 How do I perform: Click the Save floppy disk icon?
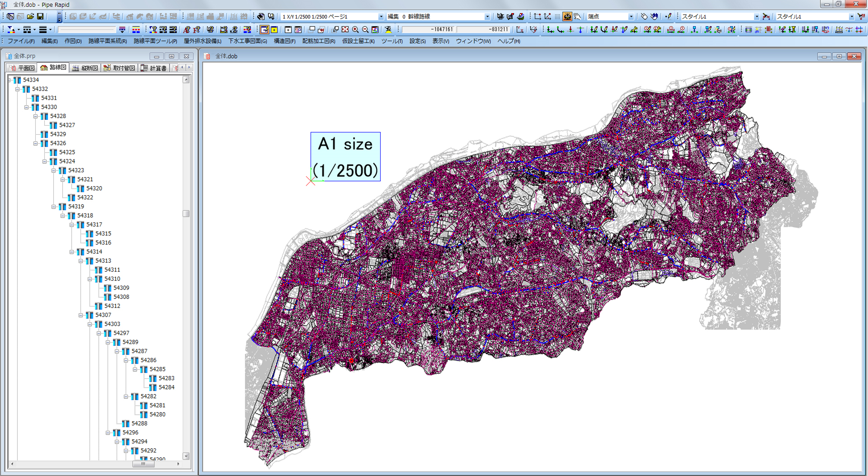40,16
